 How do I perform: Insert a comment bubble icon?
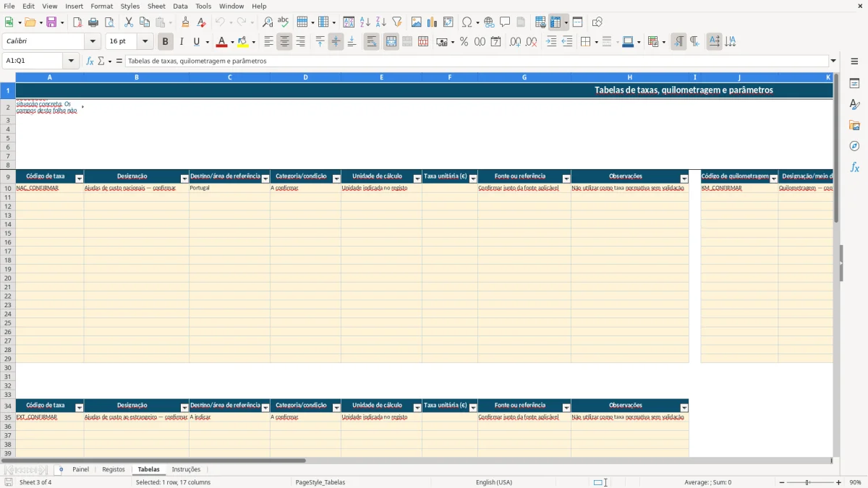505,22
